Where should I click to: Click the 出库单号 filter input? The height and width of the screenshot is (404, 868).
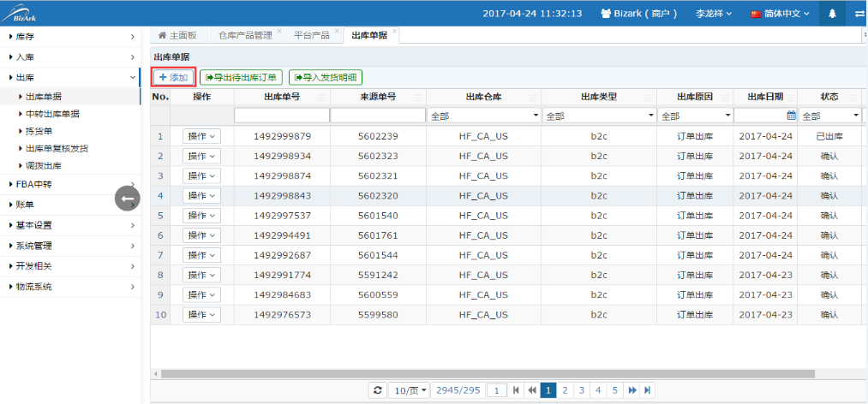pos(282,116)
